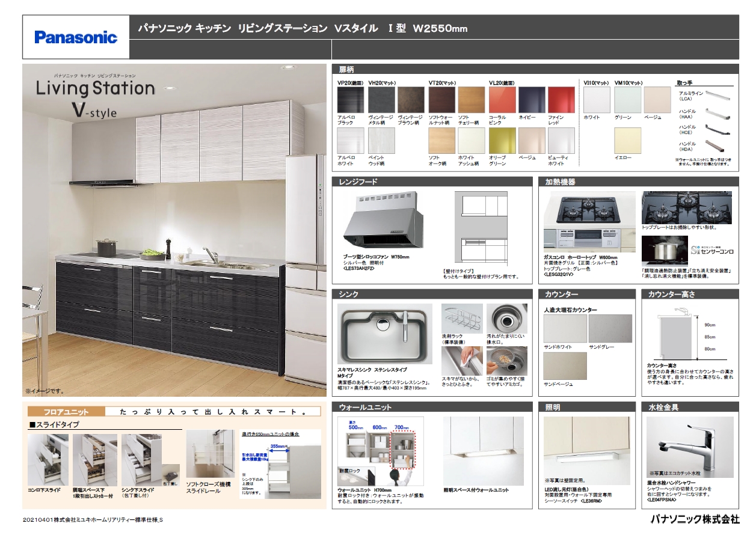Open the アミカゴ drain basket photo
Viewport: 756px width, 535px height.
tap(506, 360)
